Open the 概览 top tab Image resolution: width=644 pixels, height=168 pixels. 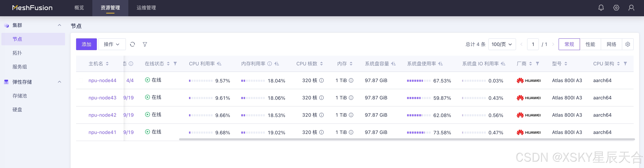79,8
